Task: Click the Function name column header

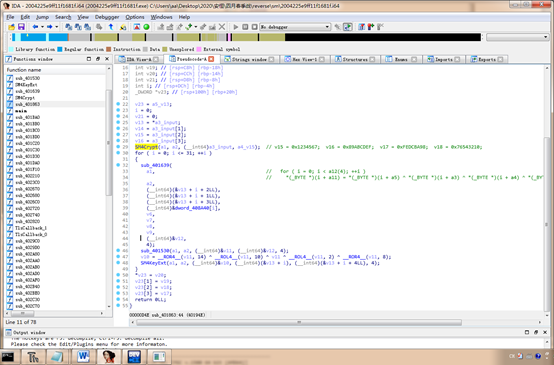Action: [55, 70]
